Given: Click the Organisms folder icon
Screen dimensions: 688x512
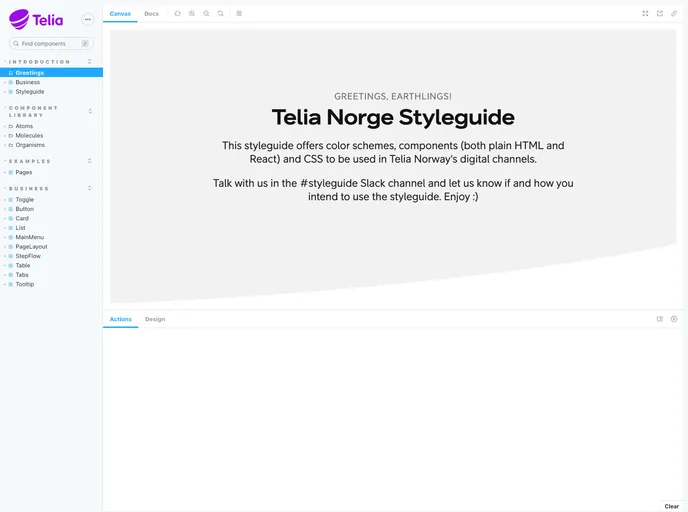Looking at the screenshot, I should pyautogui.click(x=11, y=145).
